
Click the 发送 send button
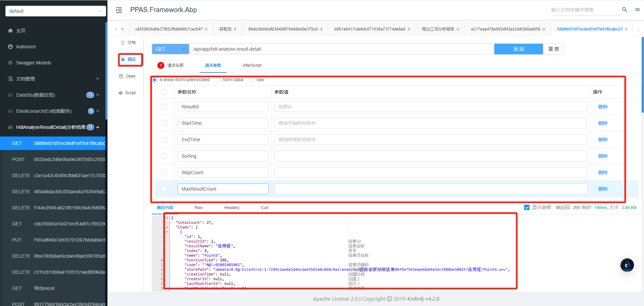pyautogui.click(x=518, y=49)
